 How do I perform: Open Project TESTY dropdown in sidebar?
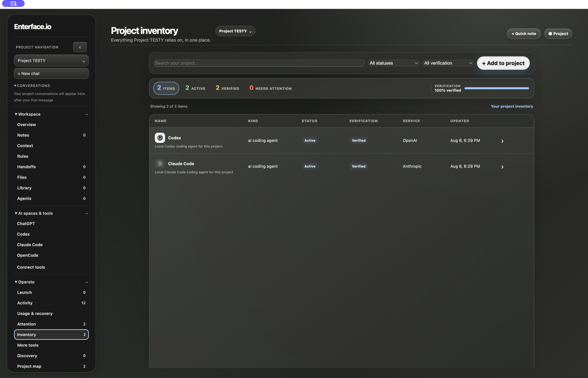pyautogui.click(x=51, y=60)
